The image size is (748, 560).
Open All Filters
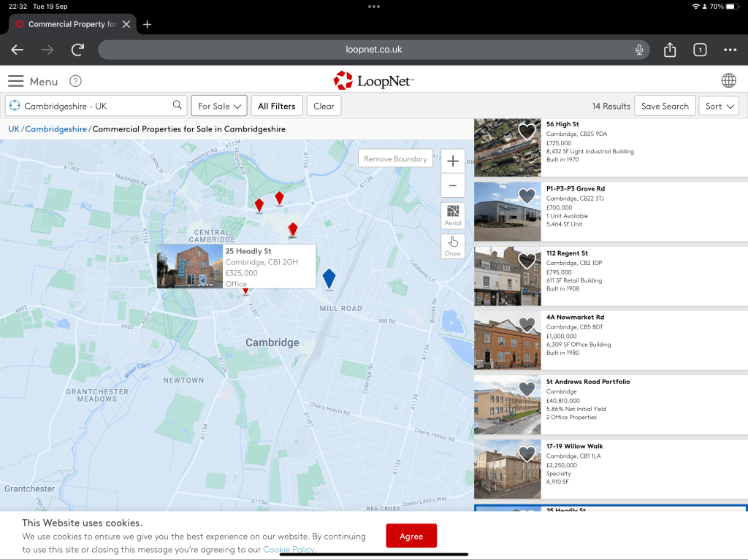277,106
